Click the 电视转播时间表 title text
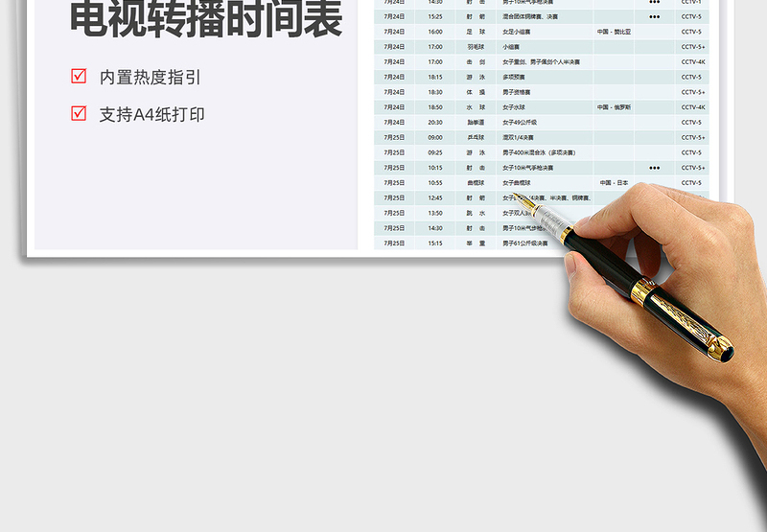This screenshot has height=532, width=767. tap(206, 18)
